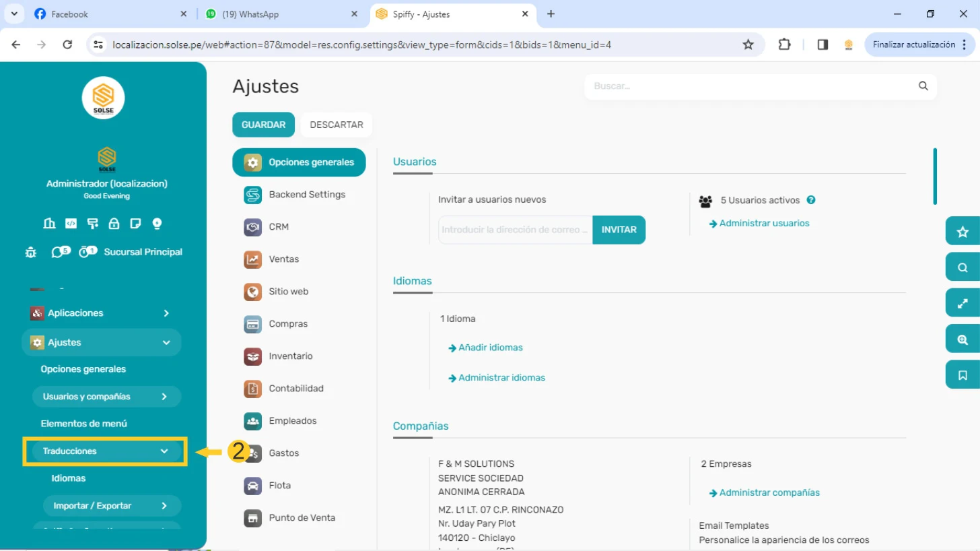Click the zoom-in magnifier on right edge

click(x=963, y=339)
